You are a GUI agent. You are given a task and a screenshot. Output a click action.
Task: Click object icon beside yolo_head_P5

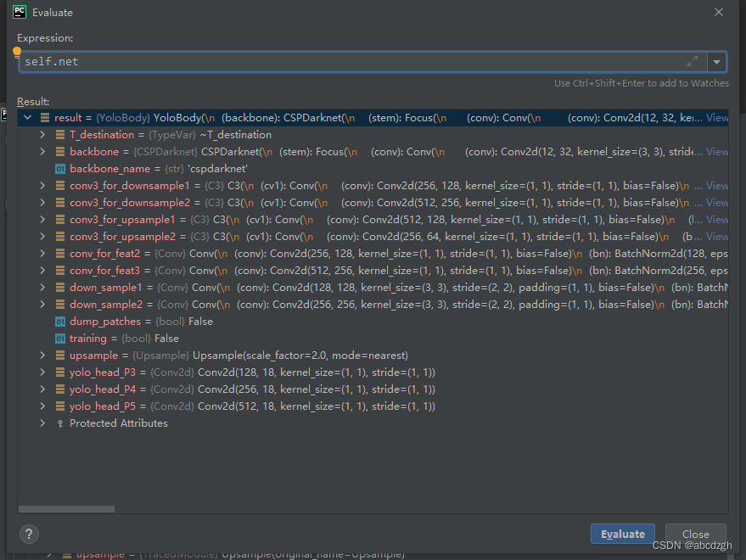[x=60, y=406]
